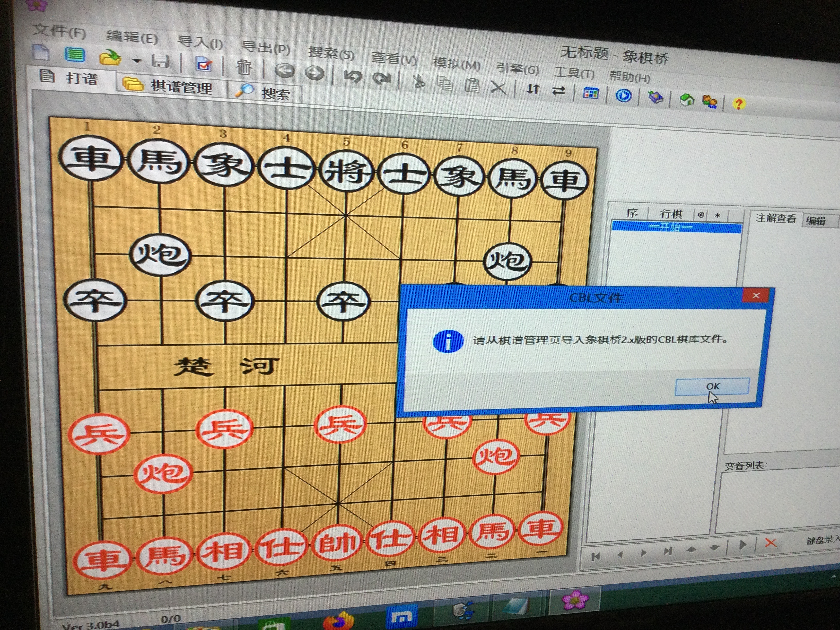Switch to the 编辑 annotation tab
Image resolution: width=840 pixels, height=630 pixels.
click(816, 221)
